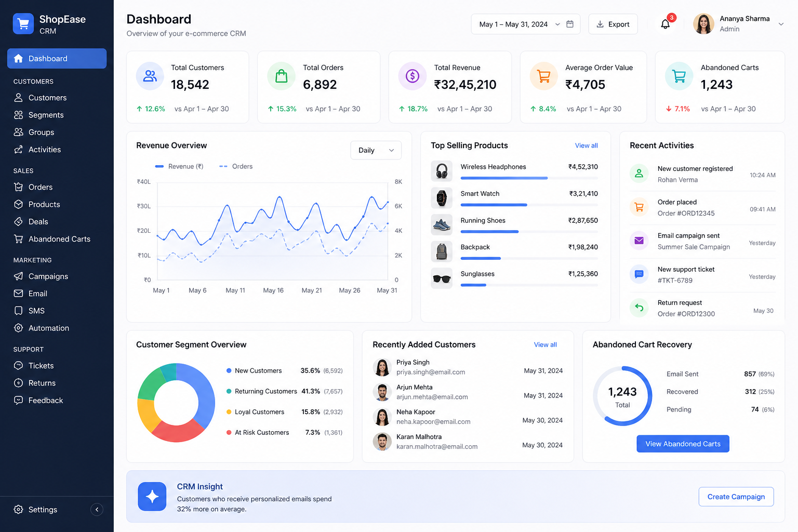Click the Wireless Headphones progress bar
The image size is (798, 532).
[x=529, y=178]
